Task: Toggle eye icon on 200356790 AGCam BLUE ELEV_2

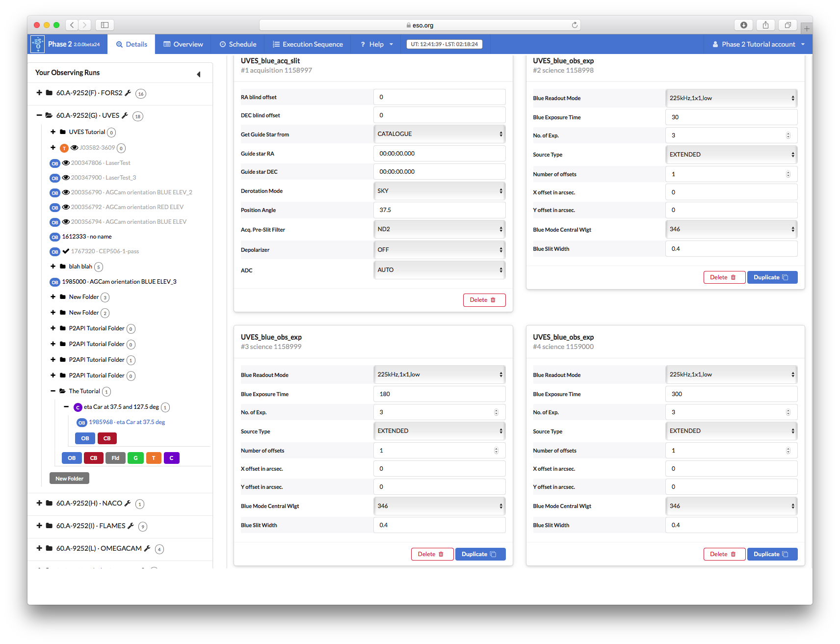Action: (x=66, y=192)
